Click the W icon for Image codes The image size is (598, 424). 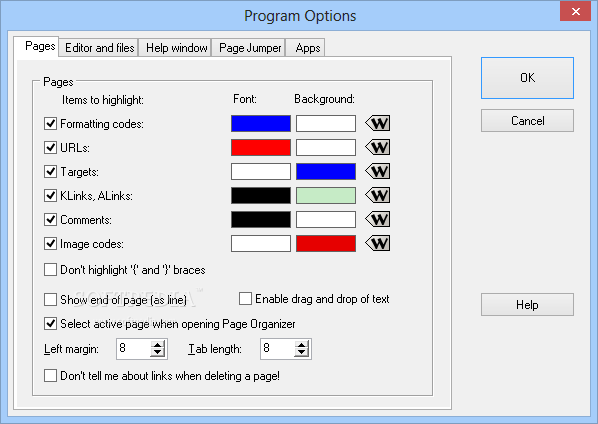tap(378, 243)
